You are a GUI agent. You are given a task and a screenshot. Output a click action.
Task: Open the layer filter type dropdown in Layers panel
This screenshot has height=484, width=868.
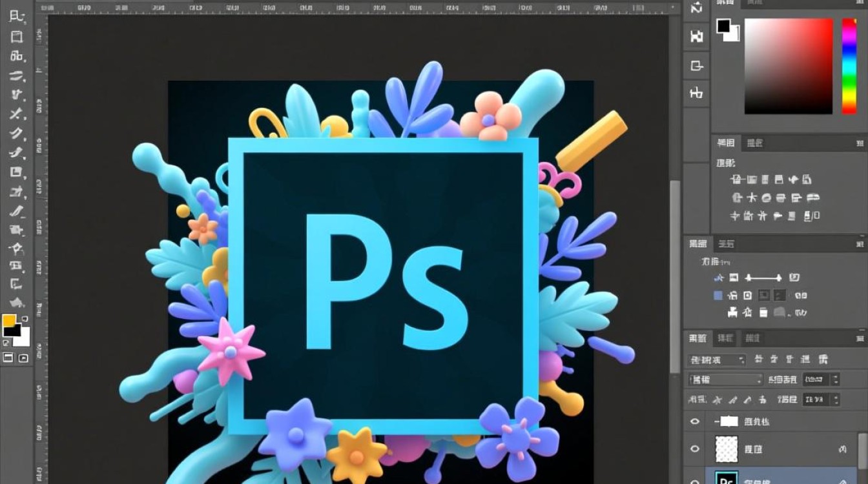718,359
